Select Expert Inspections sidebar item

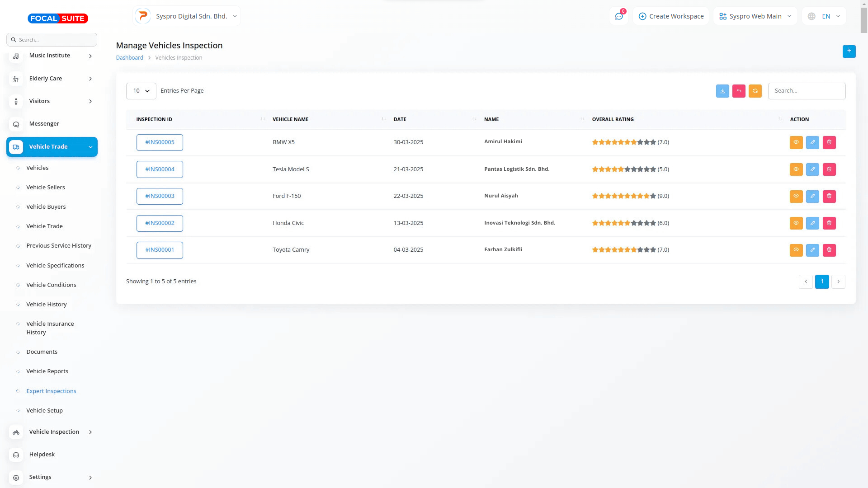51,391
